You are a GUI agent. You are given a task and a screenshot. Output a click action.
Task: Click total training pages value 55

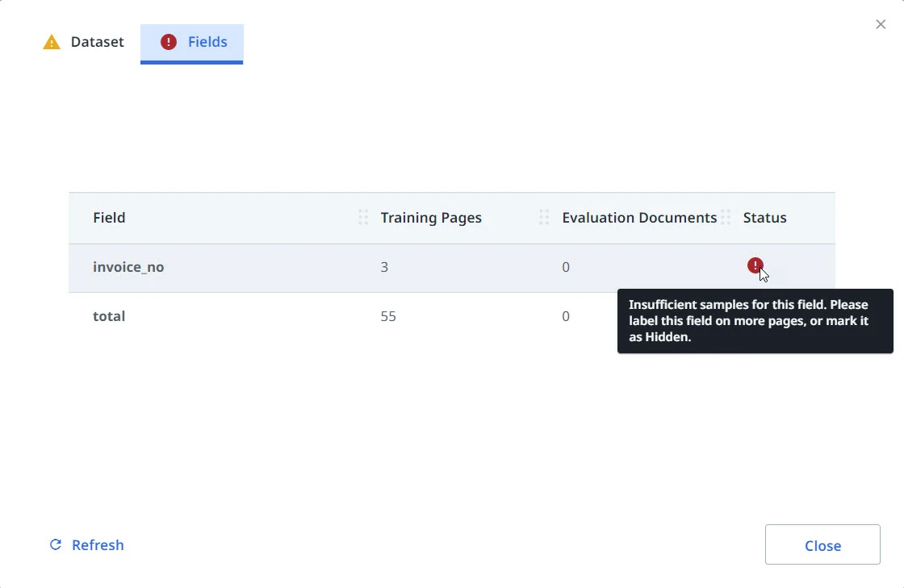coord(388,316)
